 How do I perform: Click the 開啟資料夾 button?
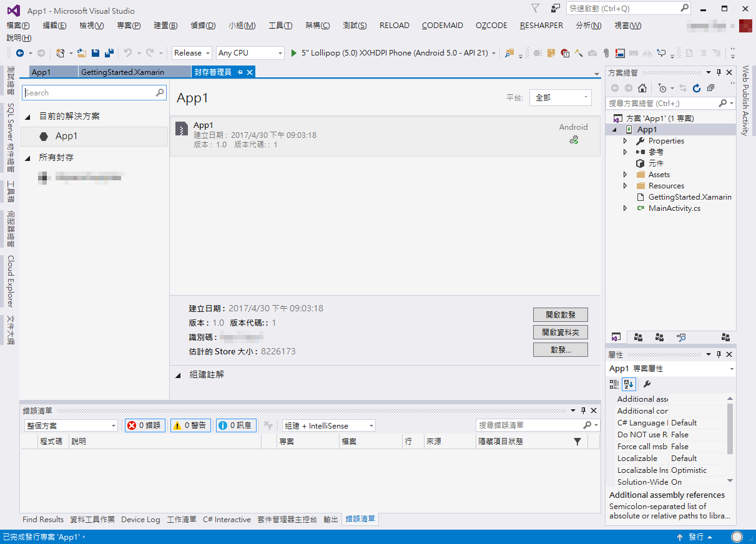point(561,333)
